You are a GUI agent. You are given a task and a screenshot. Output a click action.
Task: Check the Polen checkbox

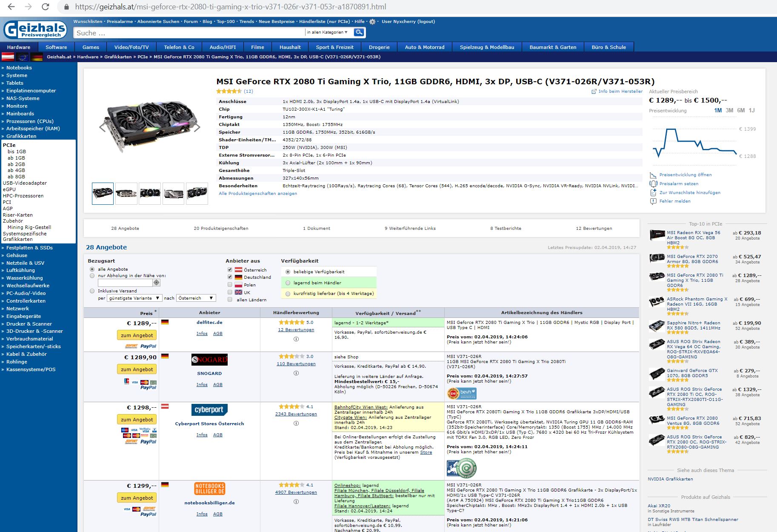(x=230, y=285)
